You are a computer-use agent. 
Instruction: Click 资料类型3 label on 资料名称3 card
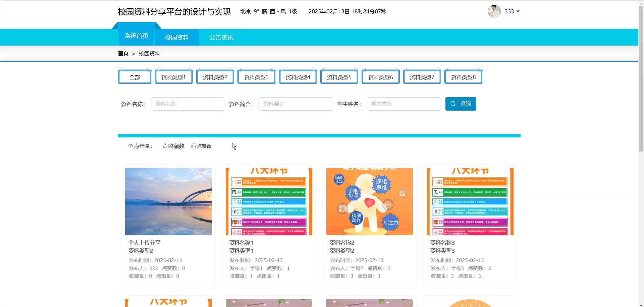coord(442,251)
